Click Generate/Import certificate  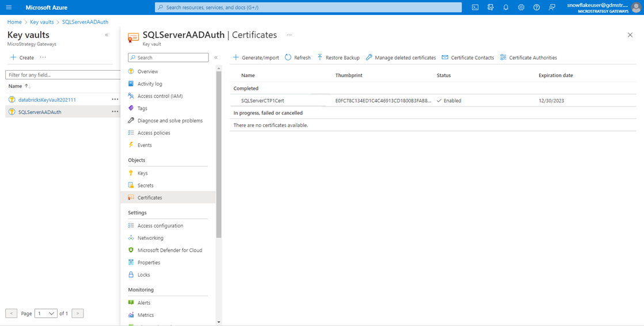pos(256,57)
